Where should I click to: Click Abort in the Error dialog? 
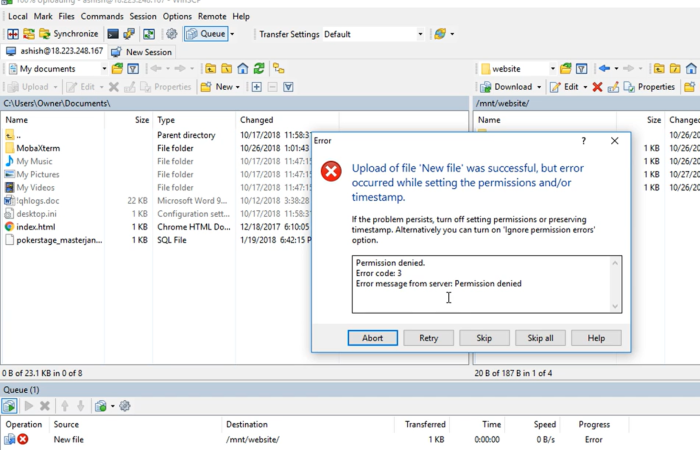(x=372, y=338)
